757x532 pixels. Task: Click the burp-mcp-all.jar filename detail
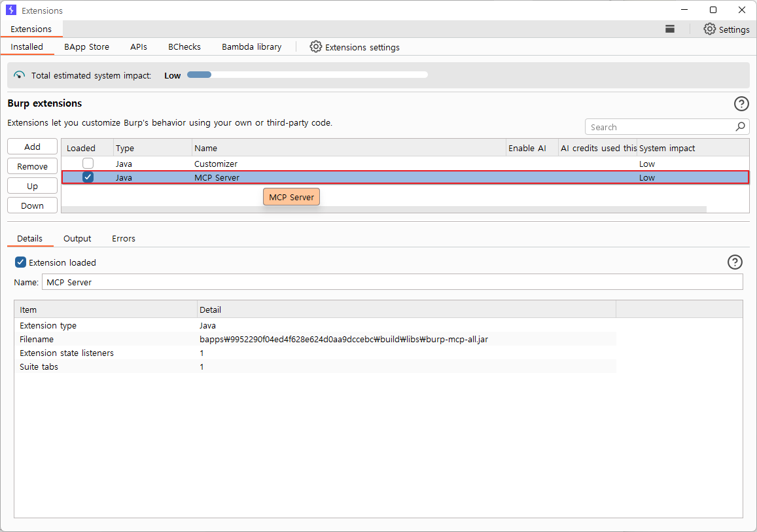pyautogui.click(x=343, y=340)
